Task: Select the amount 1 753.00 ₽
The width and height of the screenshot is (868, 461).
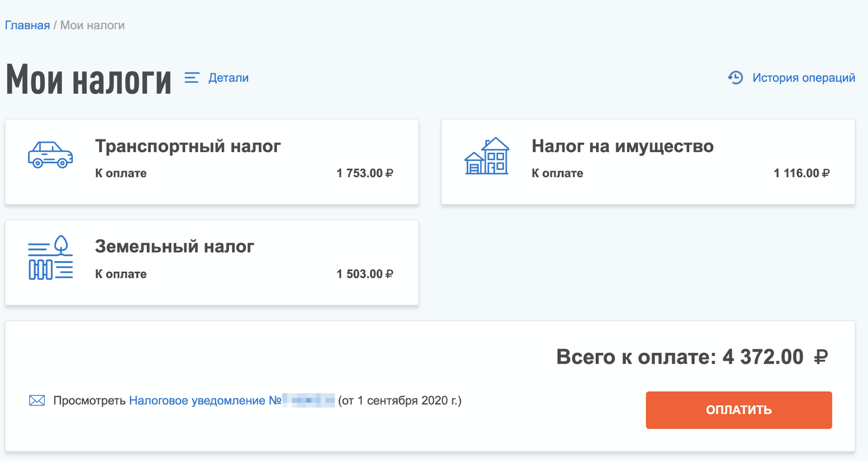Action: (365, 173)
